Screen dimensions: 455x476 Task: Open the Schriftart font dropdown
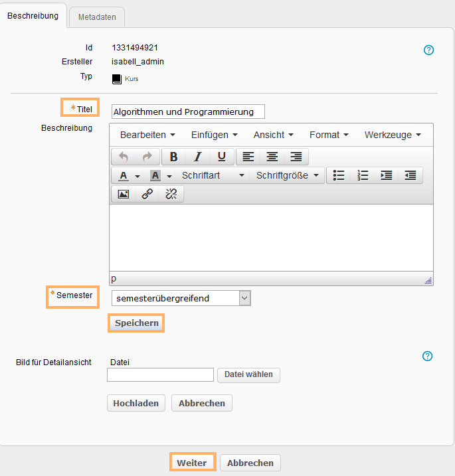coord(213,175)
